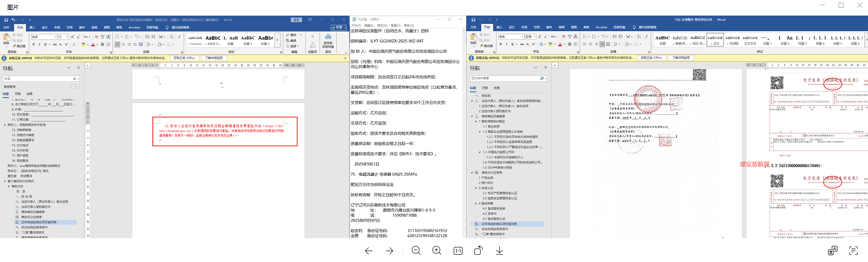Expand the styles gallery in the left Word window

pos(278,40)
